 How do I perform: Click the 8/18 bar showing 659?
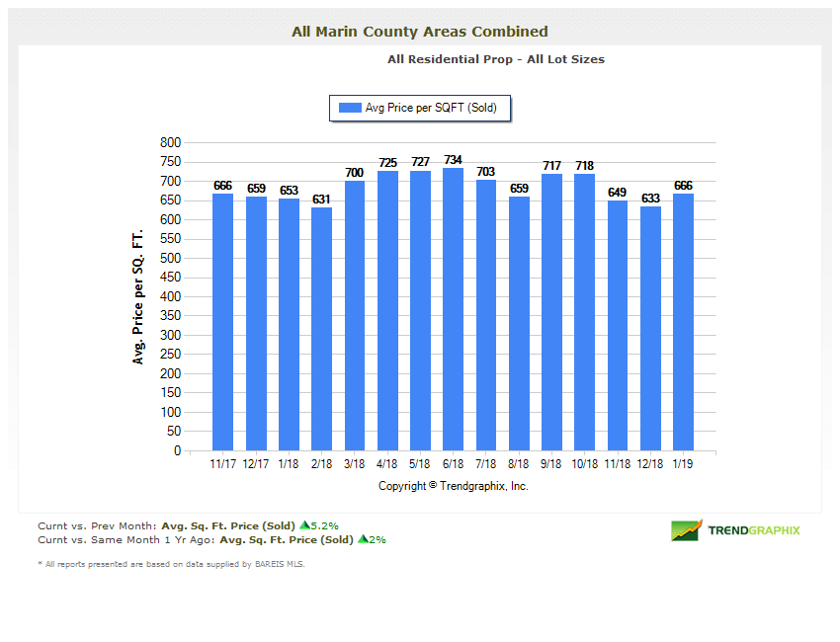519,323
